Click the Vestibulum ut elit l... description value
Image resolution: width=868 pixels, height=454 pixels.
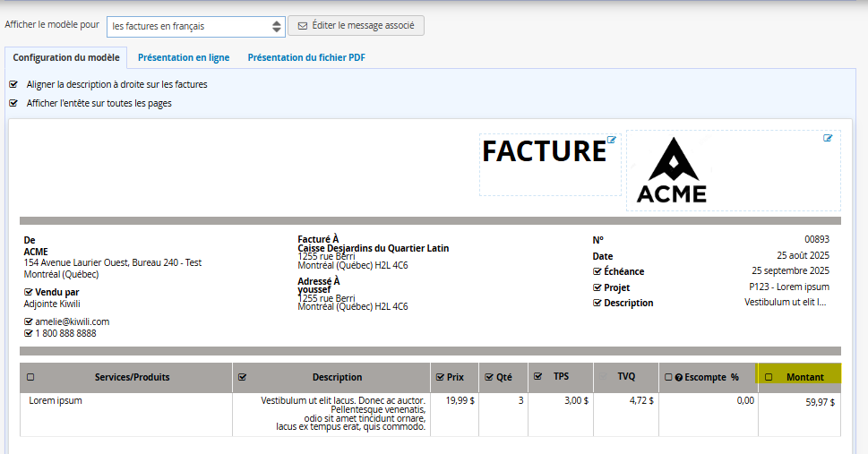(785, 303)
